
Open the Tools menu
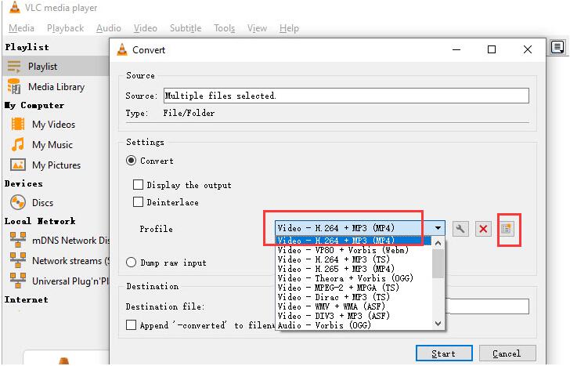point(224,28)
